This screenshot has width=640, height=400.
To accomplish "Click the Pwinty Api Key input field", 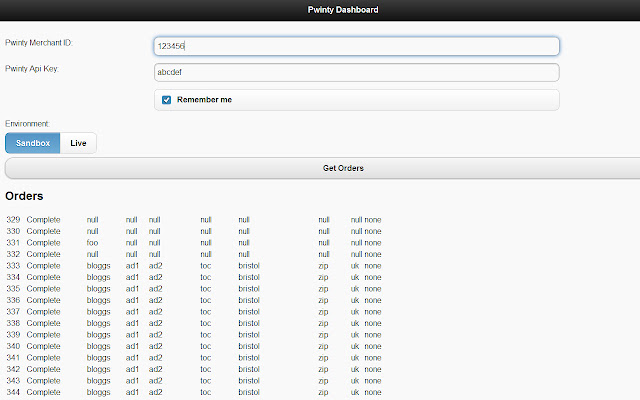I will [x=356, y=72].
